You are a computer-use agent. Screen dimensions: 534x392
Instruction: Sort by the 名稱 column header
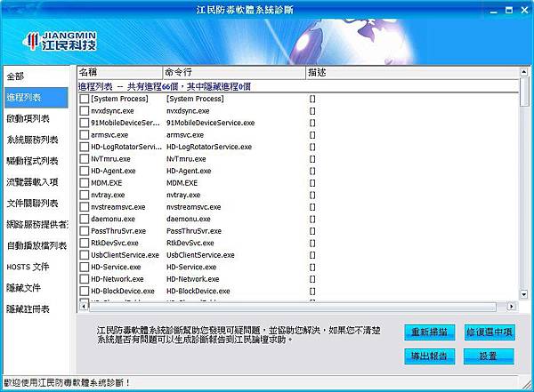click(120, 73)
